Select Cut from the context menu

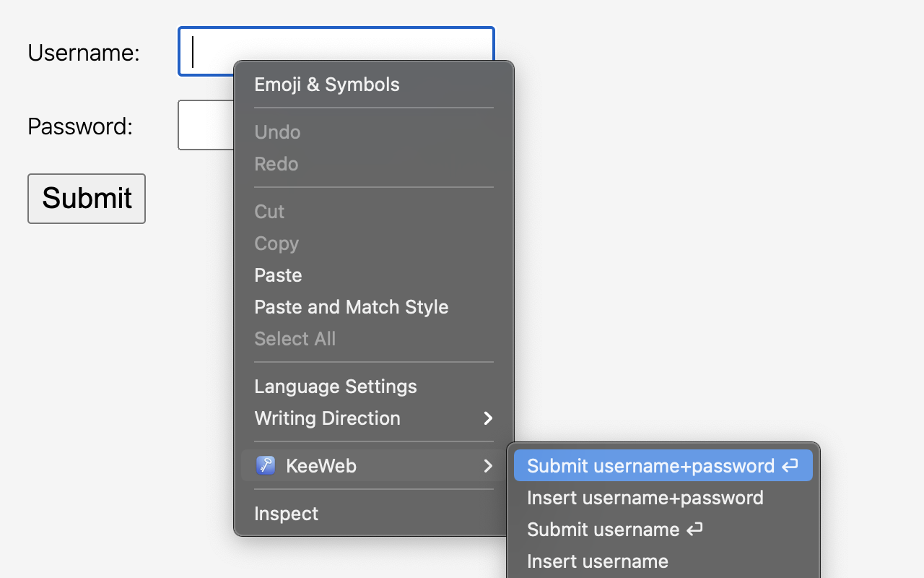pos(269,212)
